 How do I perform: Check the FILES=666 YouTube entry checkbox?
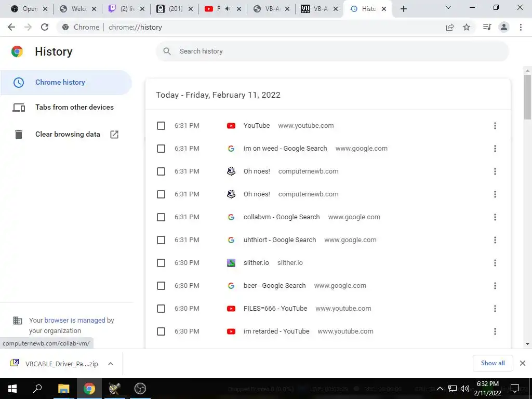pos(161,309)
